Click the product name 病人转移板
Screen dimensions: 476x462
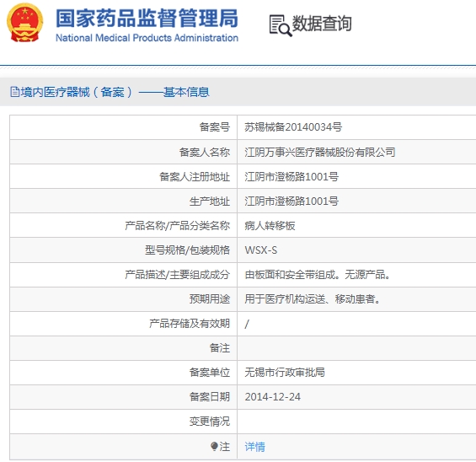[x=270, y=226]
